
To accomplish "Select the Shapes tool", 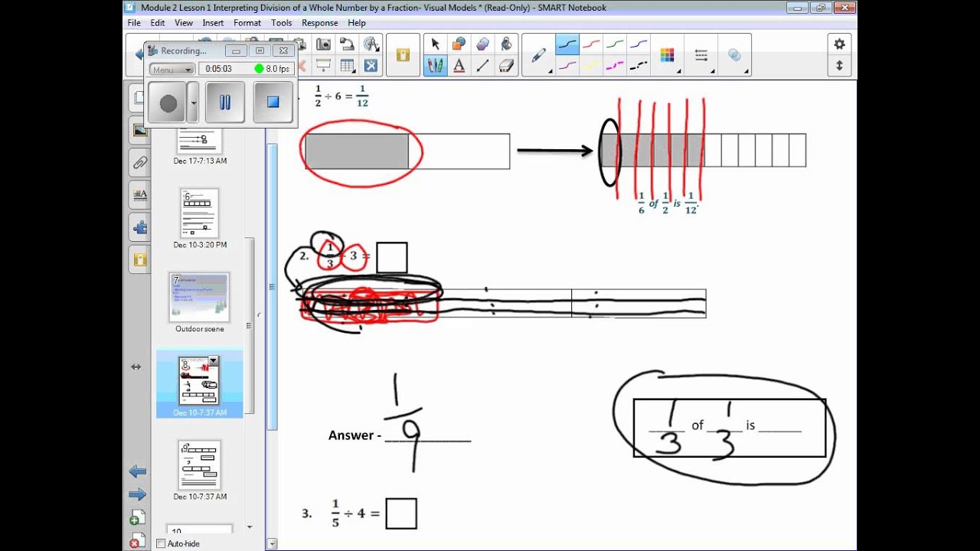I will coord(459,44).
